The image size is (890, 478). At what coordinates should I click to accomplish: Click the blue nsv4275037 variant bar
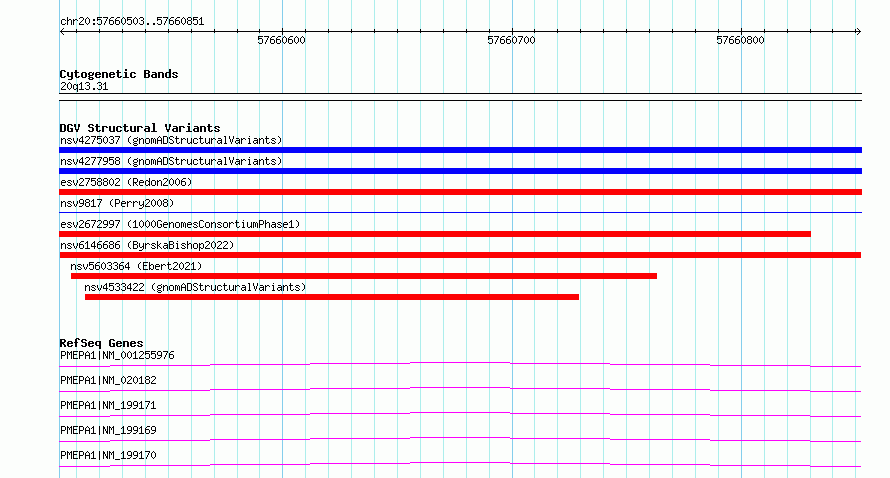click(460, 150)
